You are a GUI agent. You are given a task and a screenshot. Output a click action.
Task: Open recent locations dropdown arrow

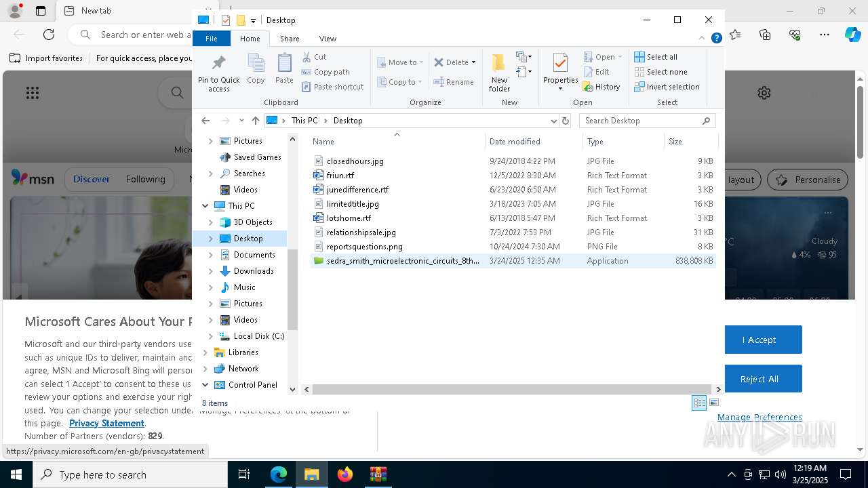click(241, 121)
